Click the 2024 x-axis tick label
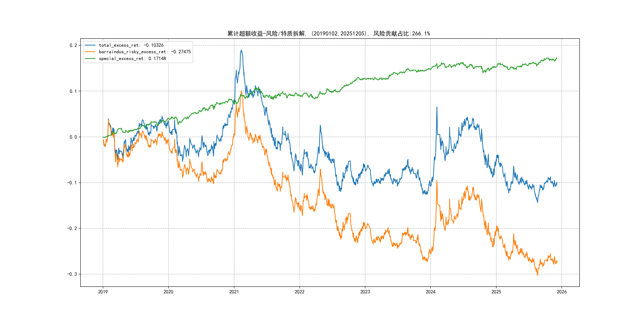This screenshot has width=644, height=322. click(x=431, y=292)
